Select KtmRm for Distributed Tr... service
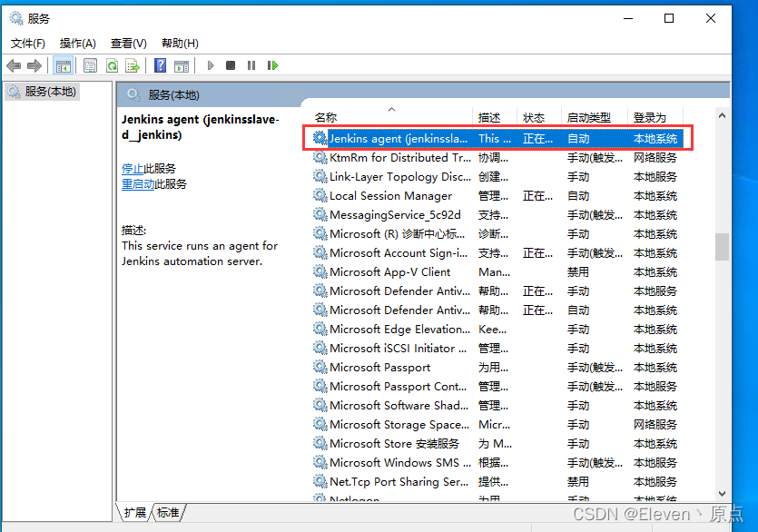The width and height of the screenshot is (758, 532). click(x=497, y=157)
